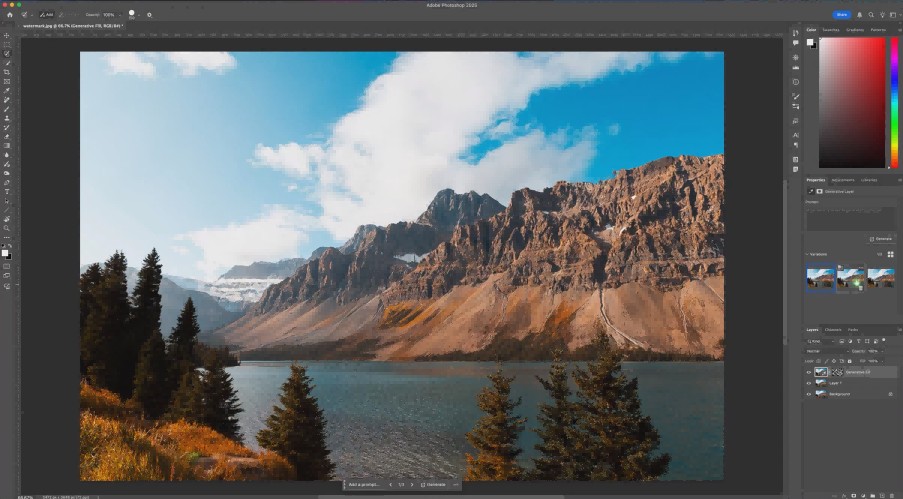Click Generate in Properties panel

click(x=881, y=239)
